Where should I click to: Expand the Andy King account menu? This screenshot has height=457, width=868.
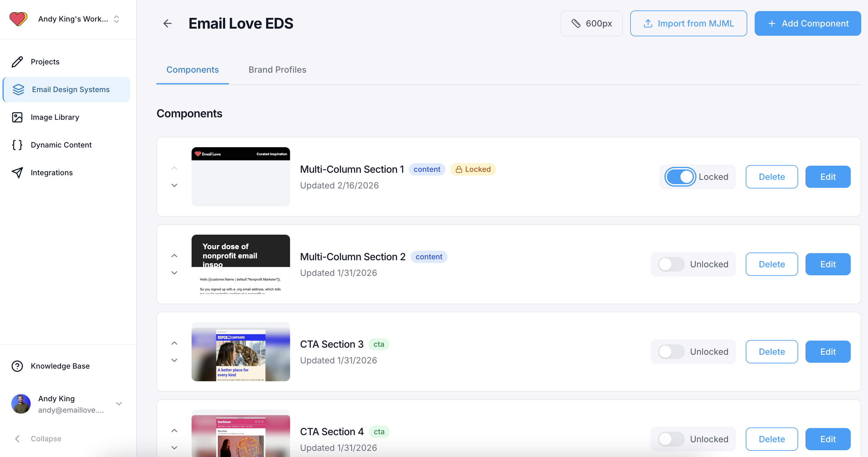point(118,404)
